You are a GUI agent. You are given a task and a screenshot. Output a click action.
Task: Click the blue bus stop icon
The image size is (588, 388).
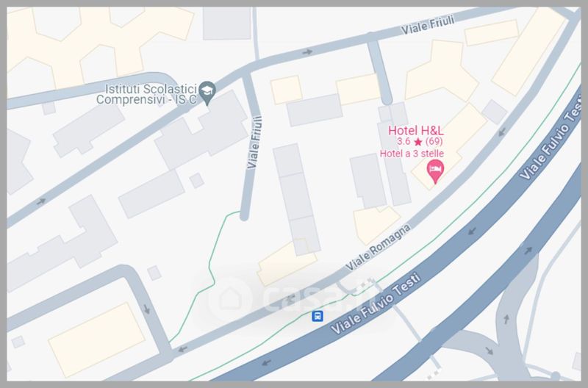(x=318, y=316)
